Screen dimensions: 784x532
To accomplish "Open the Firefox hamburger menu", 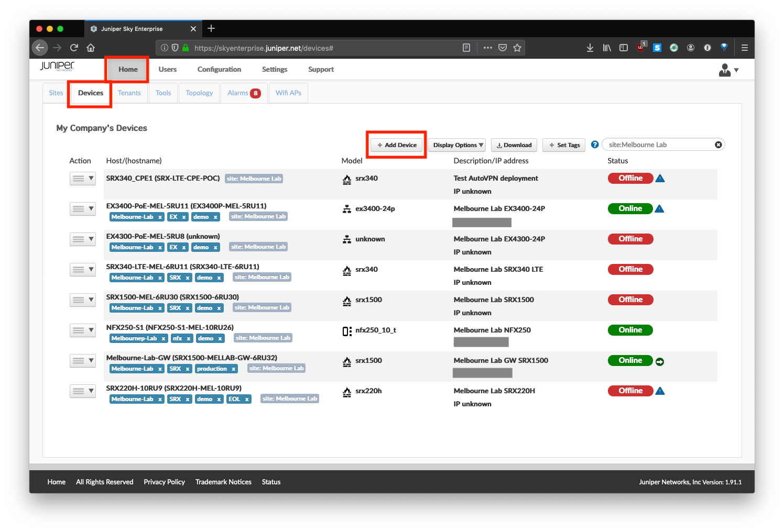I will click(x=744, y=48).
